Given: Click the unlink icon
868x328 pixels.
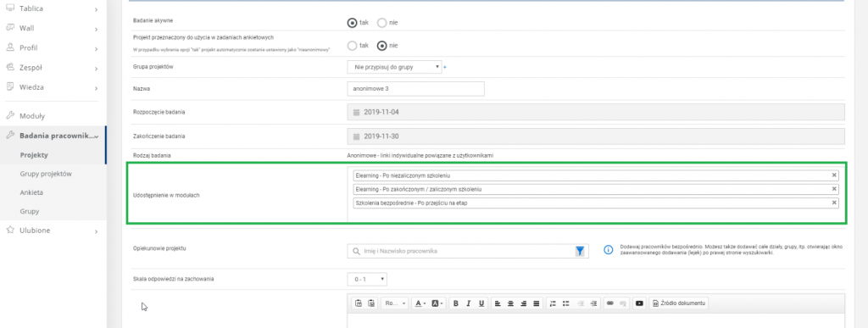Looking at the screenshot, I should [623, 303].
